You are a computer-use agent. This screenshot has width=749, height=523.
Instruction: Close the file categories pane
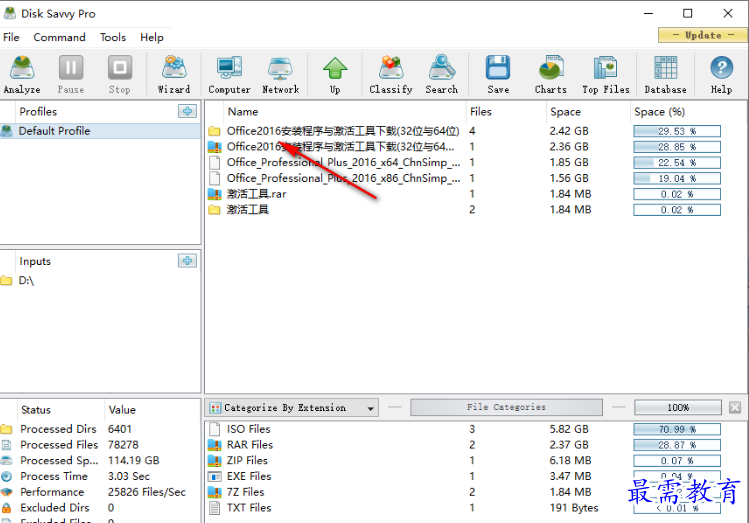point(735,407)
